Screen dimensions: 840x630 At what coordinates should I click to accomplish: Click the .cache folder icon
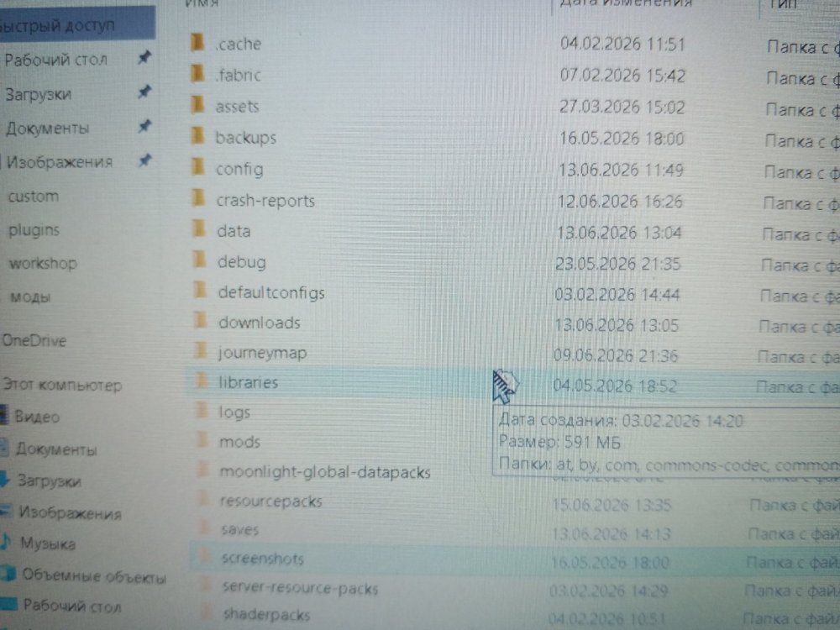[197, 42]
